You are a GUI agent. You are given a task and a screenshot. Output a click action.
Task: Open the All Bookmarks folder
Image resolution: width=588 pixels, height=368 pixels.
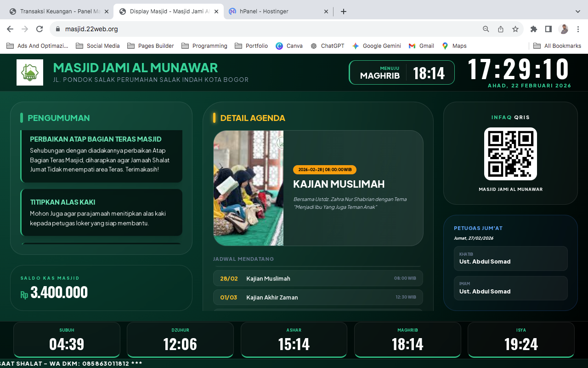tap(557, 46)
